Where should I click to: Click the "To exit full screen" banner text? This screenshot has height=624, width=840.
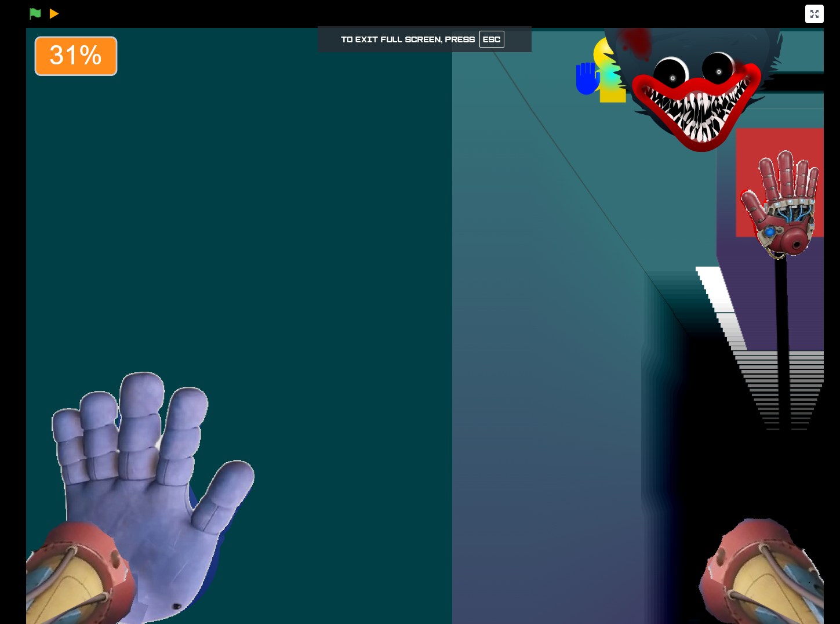pyautogui.click(x=408, y=39)
